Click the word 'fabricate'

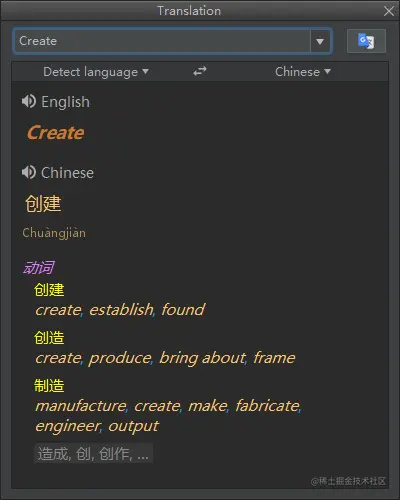(267, 406)
